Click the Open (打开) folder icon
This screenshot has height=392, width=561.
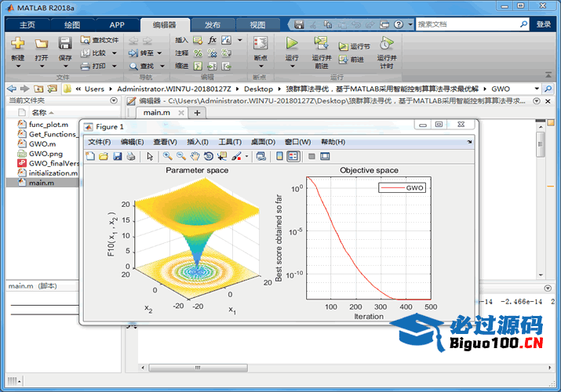41,44
